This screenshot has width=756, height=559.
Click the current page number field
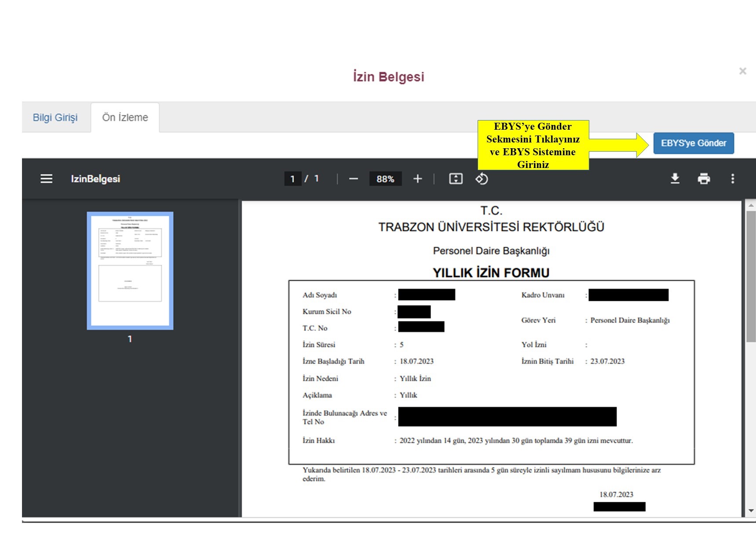pos(292,179)
